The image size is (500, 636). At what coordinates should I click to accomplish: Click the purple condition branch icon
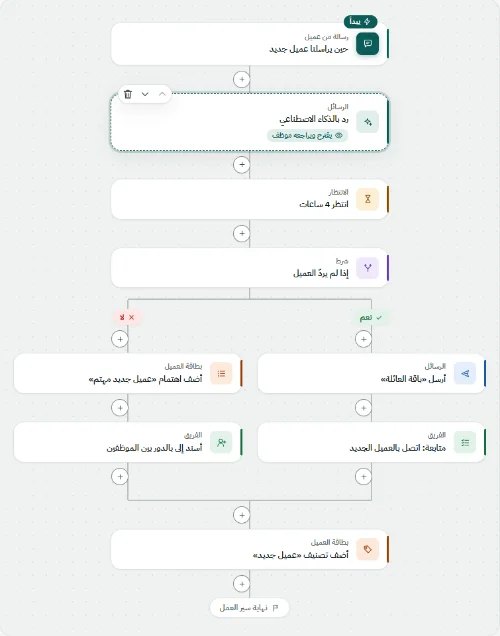(367, 268)
